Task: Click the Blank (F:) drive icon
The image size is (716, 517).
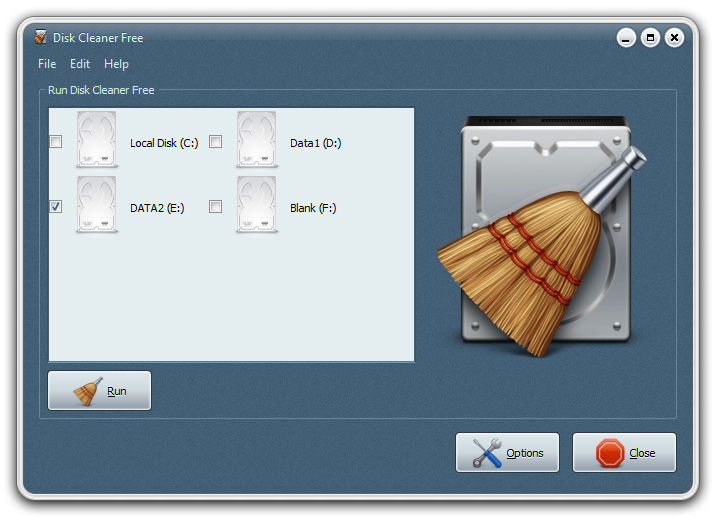Action: [x=257, y=205]
